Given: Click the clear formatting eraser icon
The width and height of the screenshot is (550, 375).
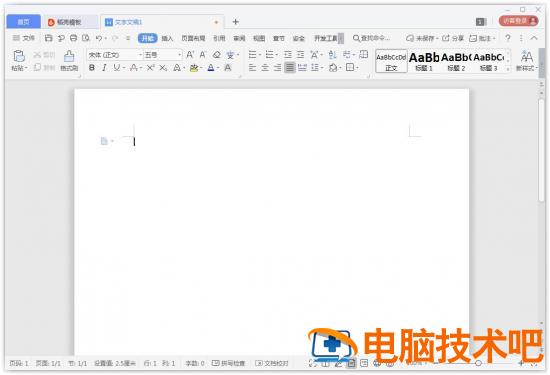Looking at the screenshot, I should 217,55.
